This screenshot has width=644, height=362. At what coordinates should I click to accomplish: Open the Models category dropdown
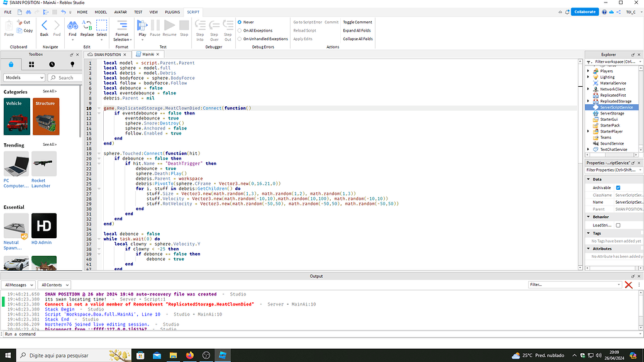tap(24, 78)
